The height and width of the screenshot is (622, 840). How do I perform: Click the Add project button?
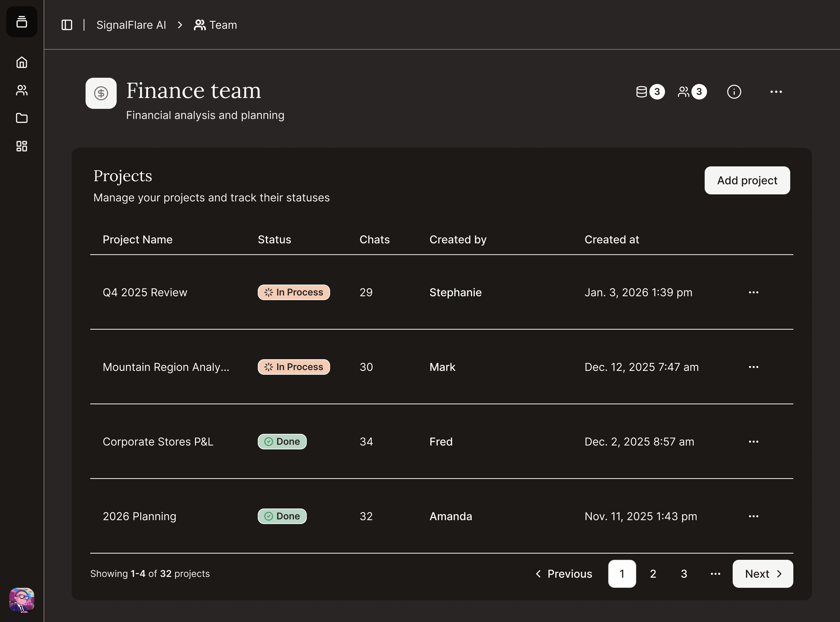tap(747, 180)
